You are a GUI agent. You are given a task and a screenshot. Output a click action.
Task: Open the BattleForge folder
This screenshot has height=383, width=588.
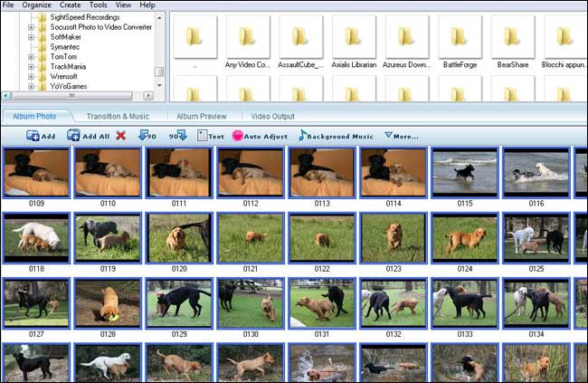coord(460,37)
